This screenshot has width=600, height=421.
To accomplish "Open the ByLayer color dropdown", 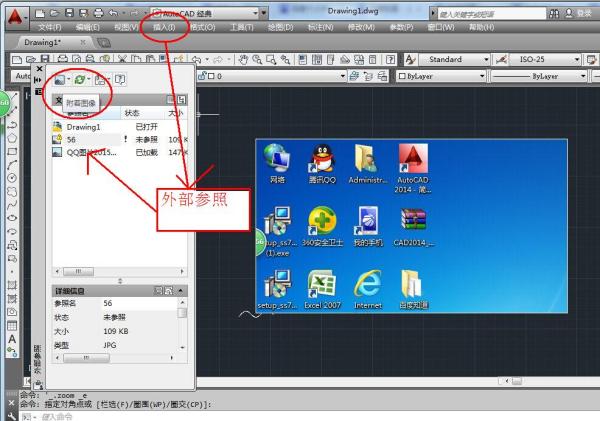I will click(482, 76).
